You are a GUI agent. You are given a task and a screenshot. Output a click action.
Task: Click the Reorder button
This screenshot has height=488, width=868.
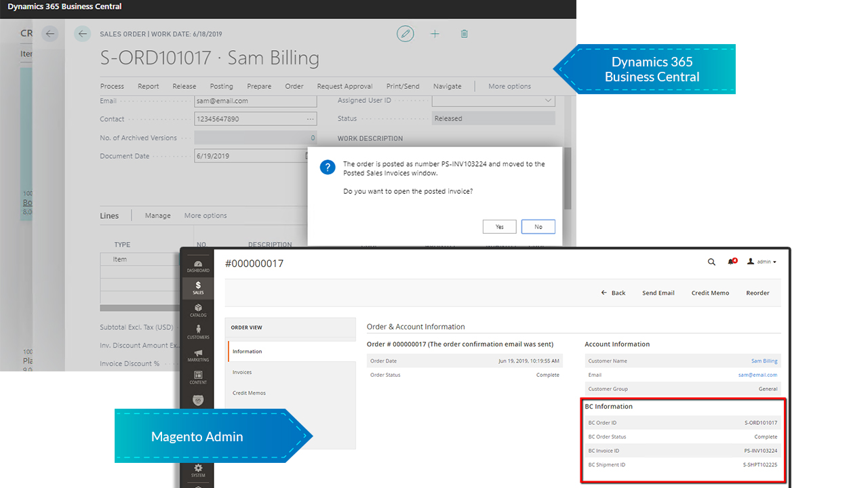757,293
